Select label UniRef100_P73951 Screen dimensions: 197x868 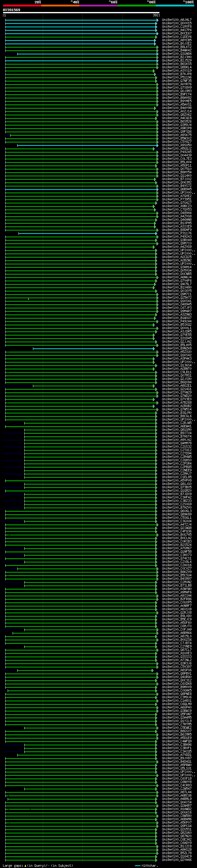pos(176,200)
